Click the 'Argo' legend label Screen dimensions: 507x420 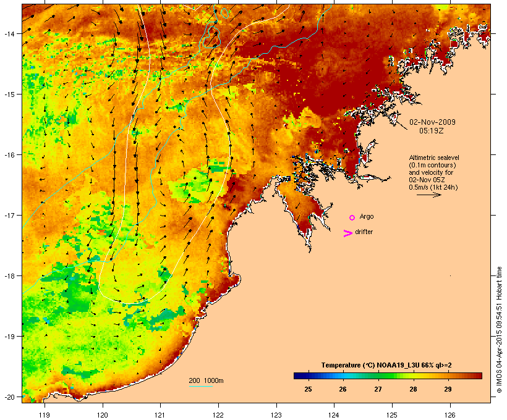pyautogui.click(x=367, y=216)
